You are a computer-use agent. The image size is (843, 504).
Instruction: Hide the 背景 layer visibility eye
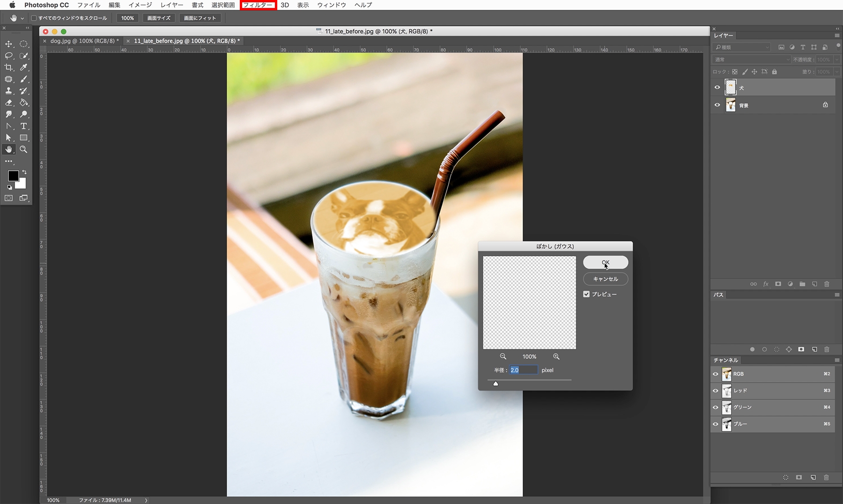point(717,105)
